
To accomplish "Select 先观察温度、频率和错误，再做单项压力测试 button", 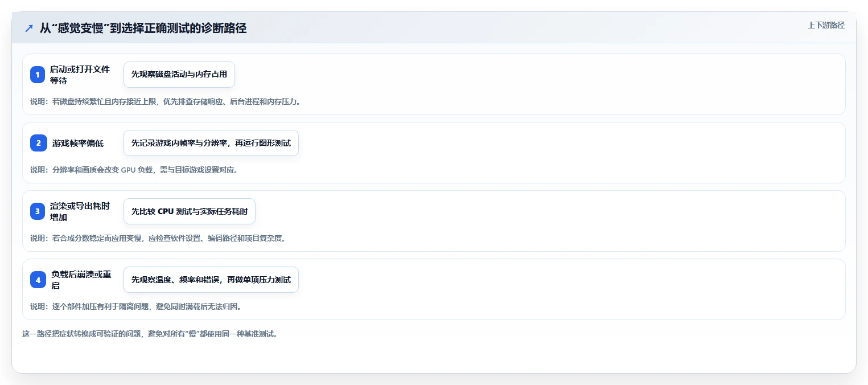I will (x=211, y=280).
